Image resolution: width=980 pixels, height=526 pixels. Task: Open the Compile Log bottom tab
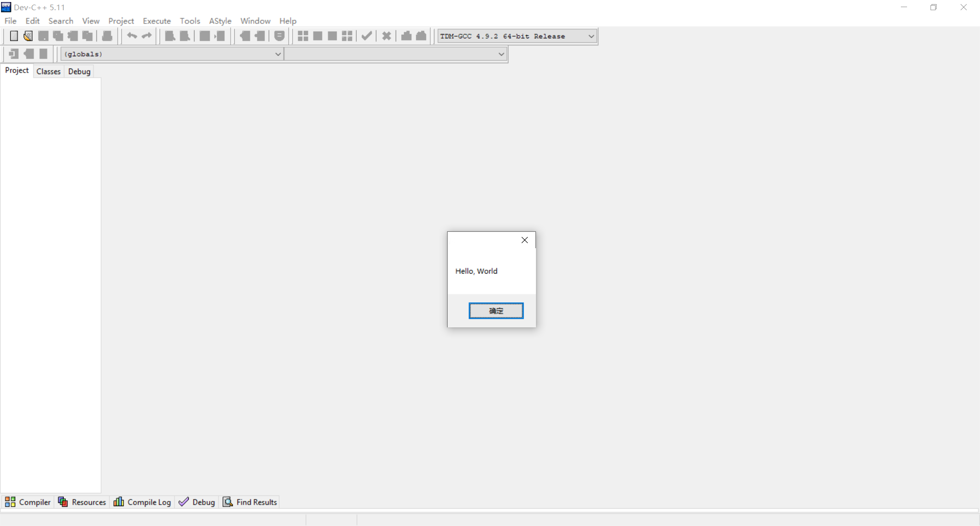pyautogui.click(x=142, y=502)
